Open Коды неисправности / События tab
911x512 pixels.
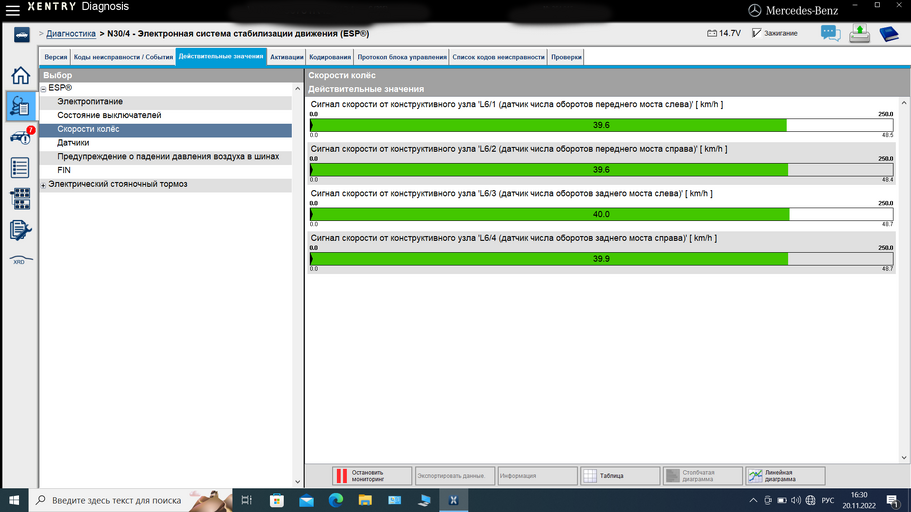123,57
